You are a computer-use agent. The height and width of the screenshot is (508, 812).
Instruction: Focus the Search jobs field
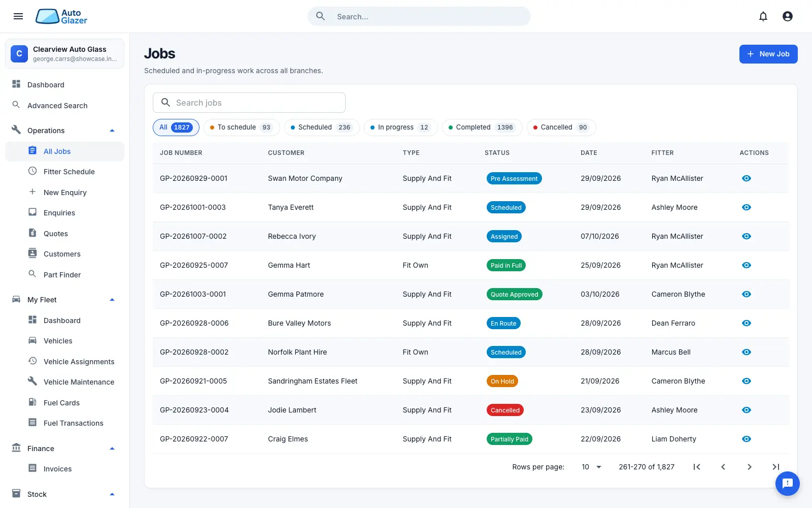249,103
